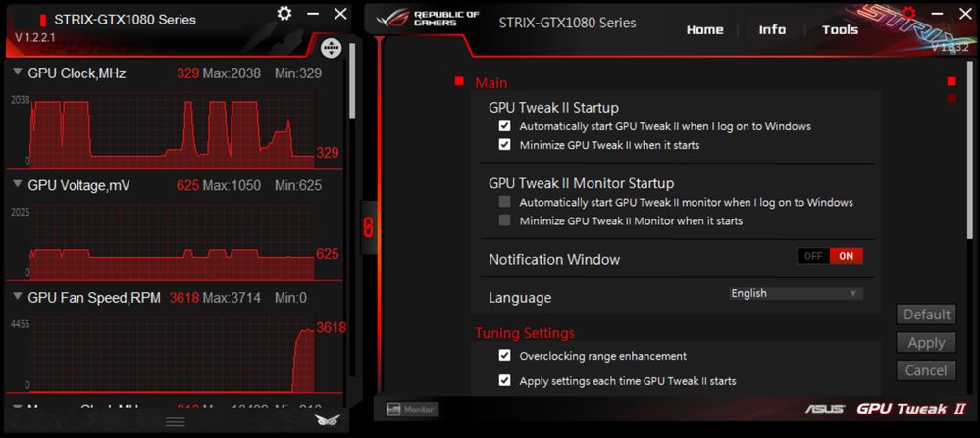
Task: Open the Language dropdown
Action: click(796, 293)
